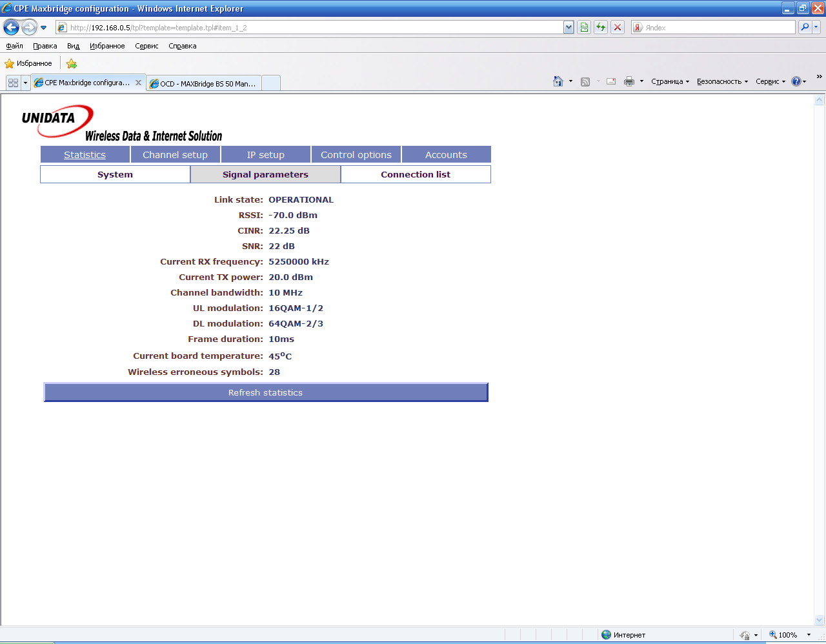826x644 pixels.
Task: Select the CPE Maxbridge configuration tab
Action: tap(87, 83)
